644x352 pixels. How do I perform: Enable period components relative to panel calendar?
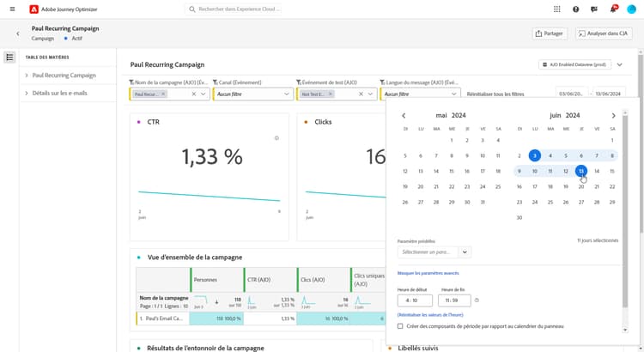400,326
